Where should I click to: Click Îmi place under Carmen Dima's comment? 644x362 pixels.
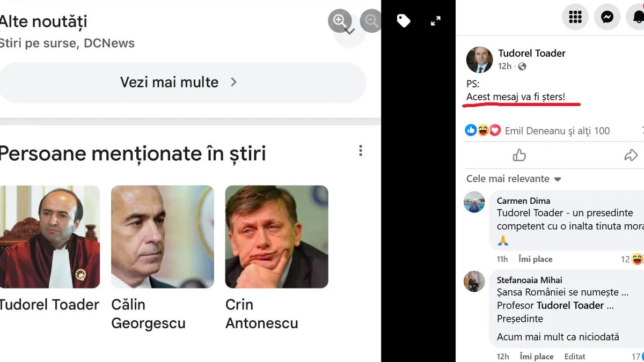(x=535, y=259)
